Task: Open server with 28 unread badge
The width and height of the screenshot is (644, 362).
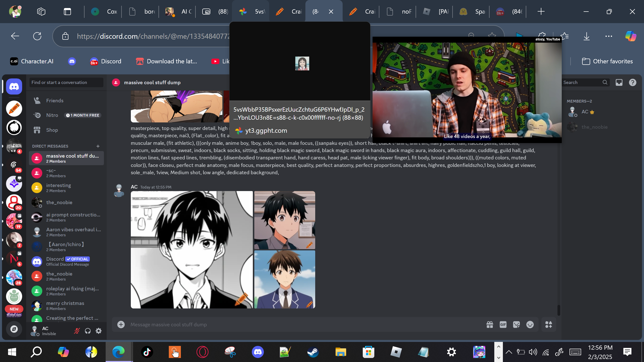Action: pos(14,278)
